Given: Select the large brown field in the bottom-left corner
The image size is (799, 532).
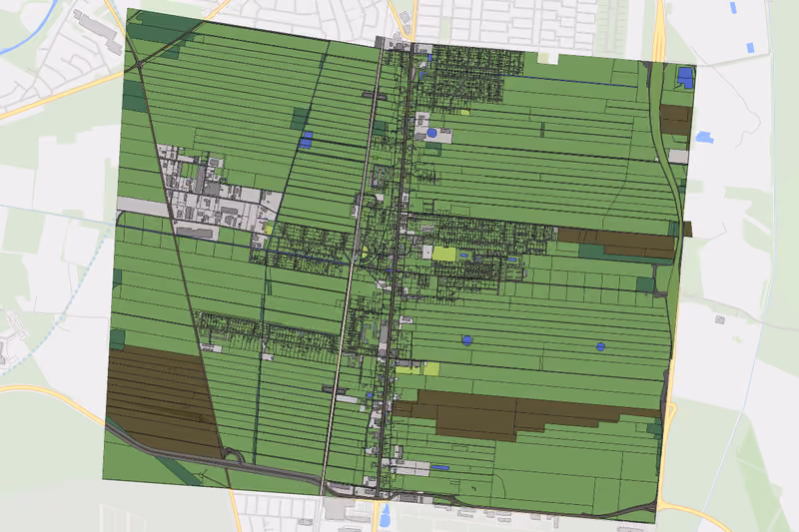Looking at the screenshot, I should tap(163, 399).
